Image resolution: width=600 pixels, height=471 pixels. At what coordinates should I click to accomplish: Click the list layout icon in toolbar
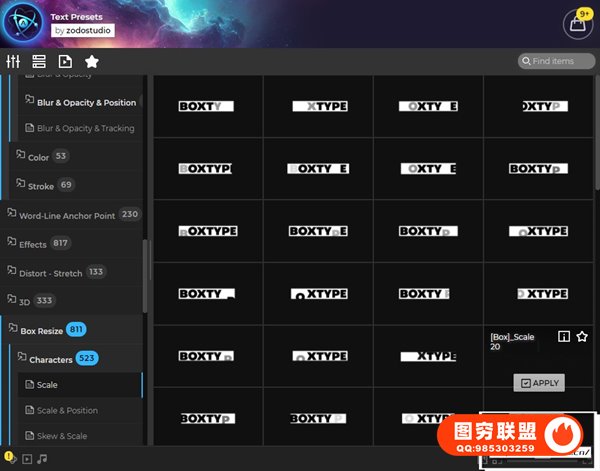pos(39,62)
